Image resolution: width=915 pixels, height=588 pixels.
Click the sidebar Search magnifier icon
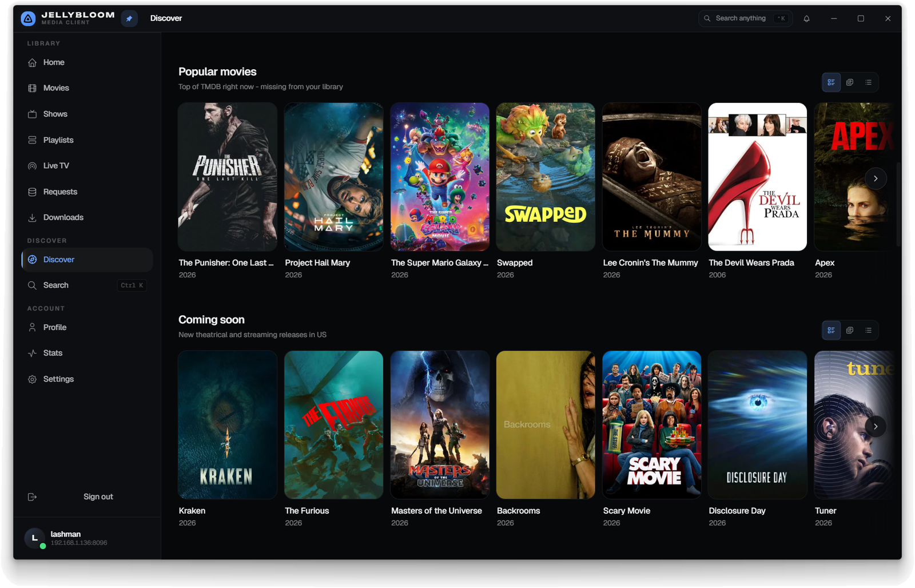[x=32, y=285]
